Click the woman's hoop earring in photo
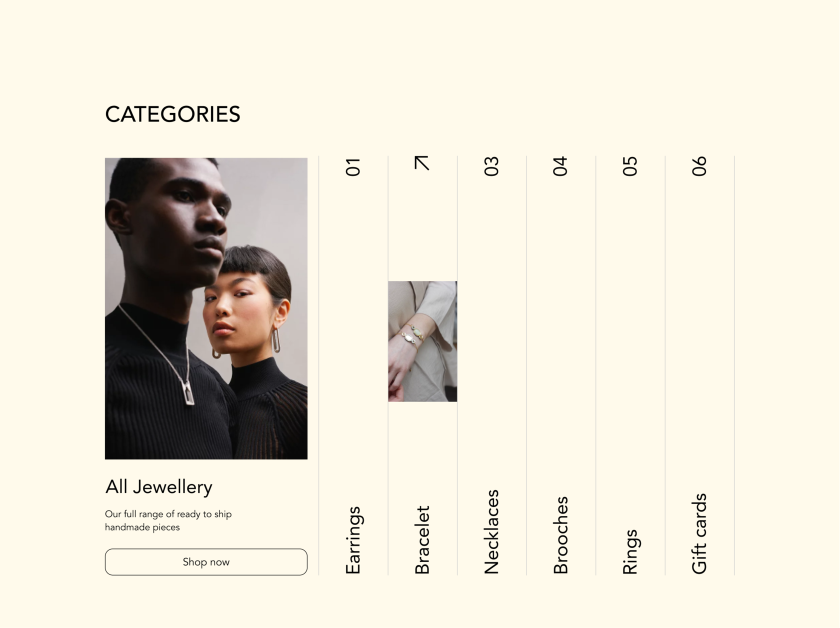The height and width of the screenshot is (628, 840). point(275,340)
